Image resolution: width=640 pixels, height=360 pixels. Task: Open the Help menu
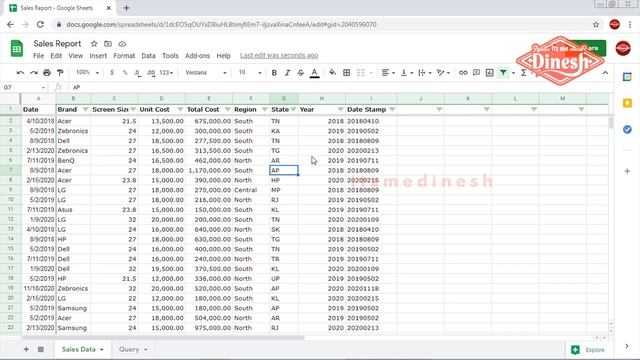[x=223, y=56]
